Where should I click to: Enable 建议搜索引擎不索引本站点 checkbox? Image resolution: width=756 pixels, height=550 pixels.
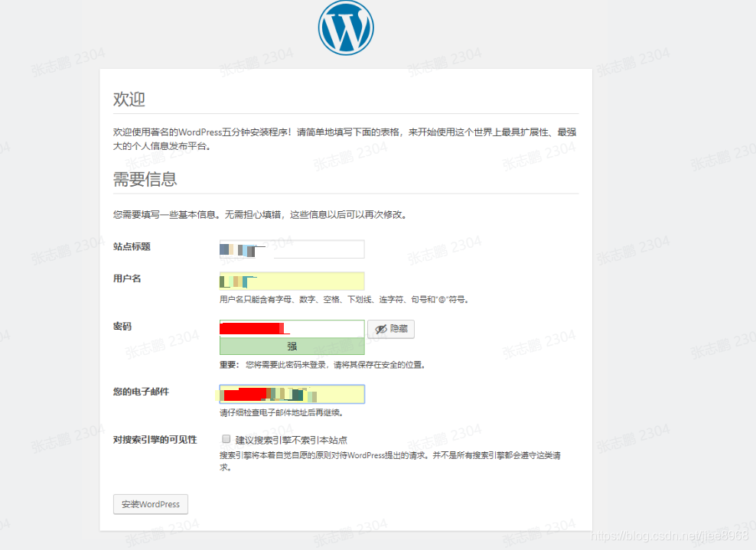pos(226,438)
